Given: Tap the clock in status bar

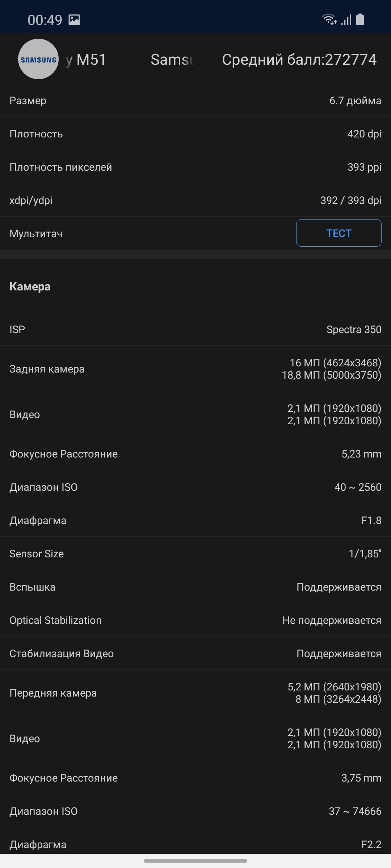Looking at the screenshot, I should point(45,20).
